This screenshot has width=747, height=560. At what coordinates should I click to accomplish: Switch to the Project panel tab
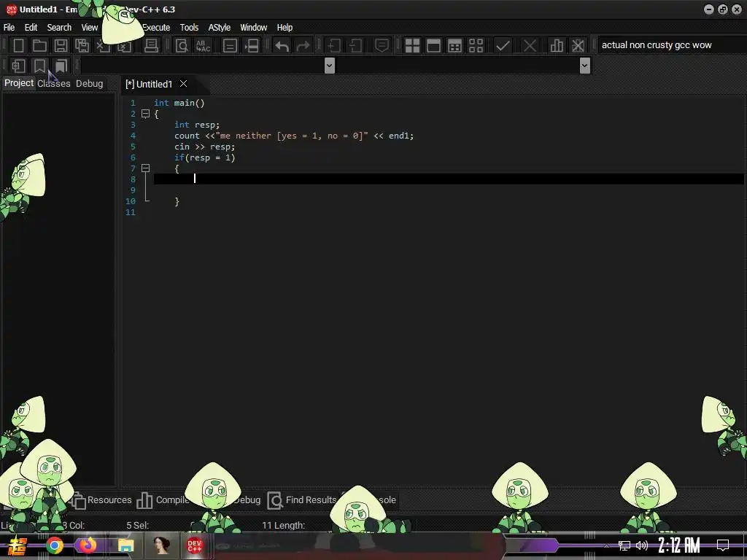click(19, 83)
